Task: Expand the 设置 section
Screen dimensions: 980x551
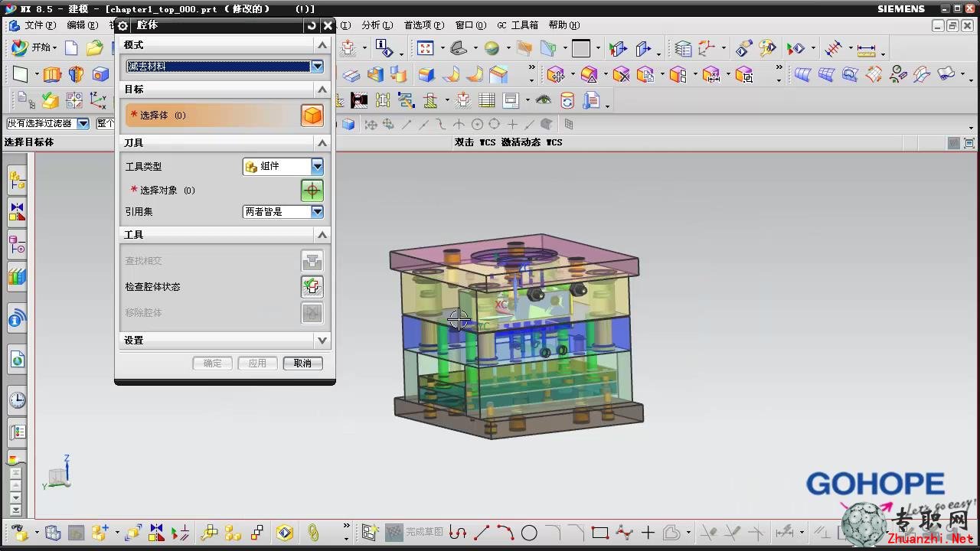Action: pyautogui.click(x=322, y=341)
